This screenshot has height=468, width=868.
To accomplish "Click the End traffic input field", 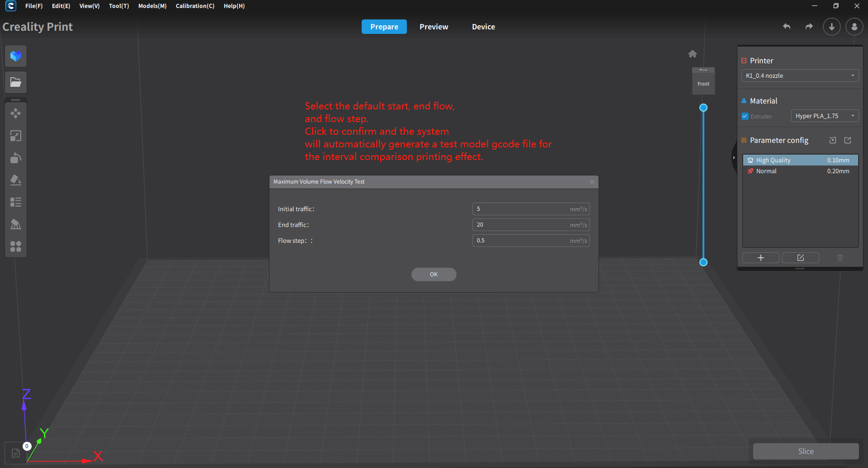I will point(531,225).
